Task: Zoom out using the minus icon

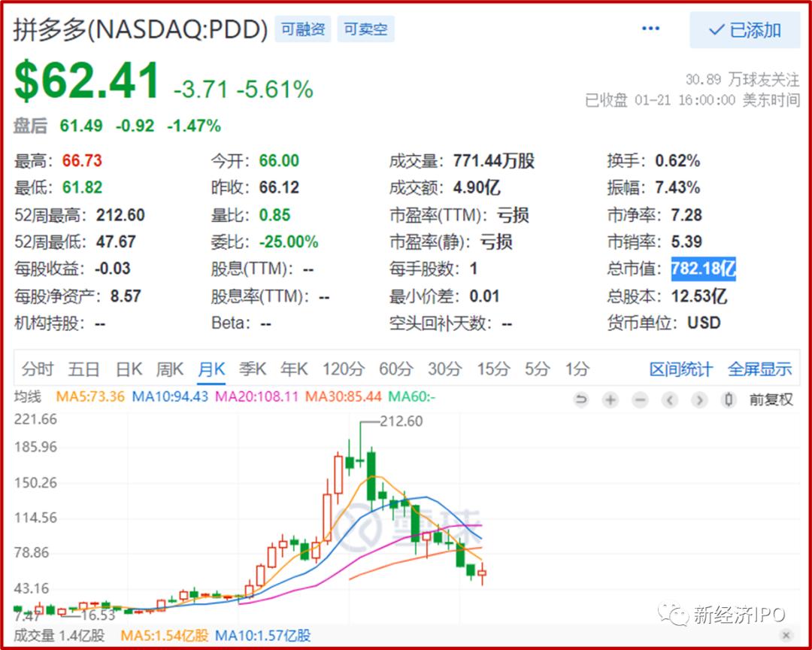Action: (x=640, y=400)
